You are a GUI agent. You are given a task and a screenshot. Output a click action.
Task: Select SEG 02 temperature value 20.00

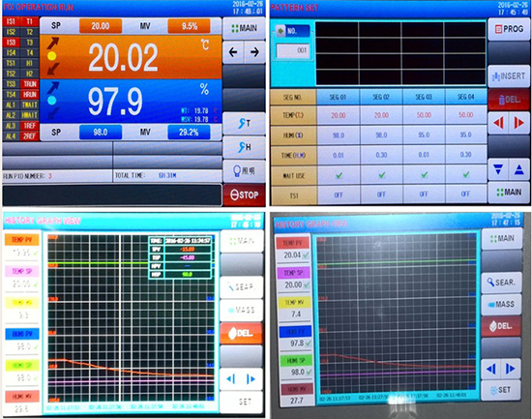pyautogui.click(x=381, y=115)
